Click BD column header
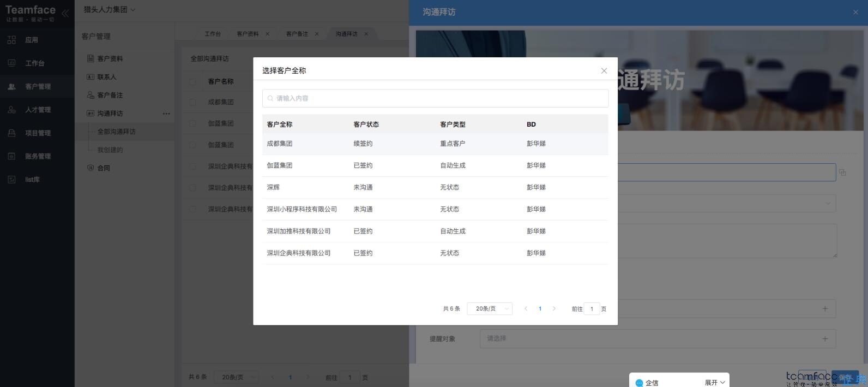 point(531,124)
